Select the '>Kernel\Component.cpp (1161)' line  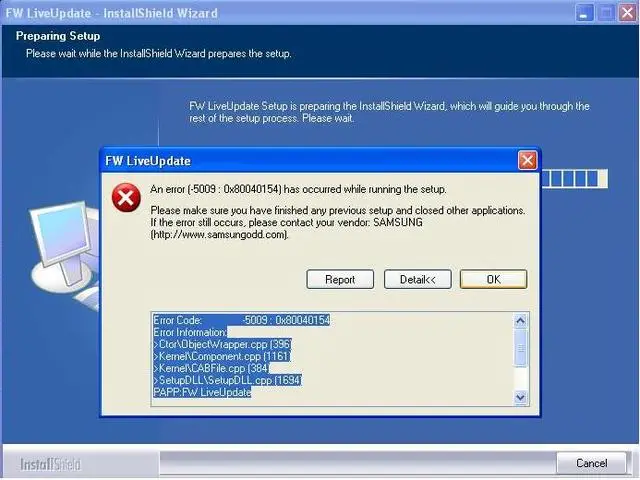point(221,356)
